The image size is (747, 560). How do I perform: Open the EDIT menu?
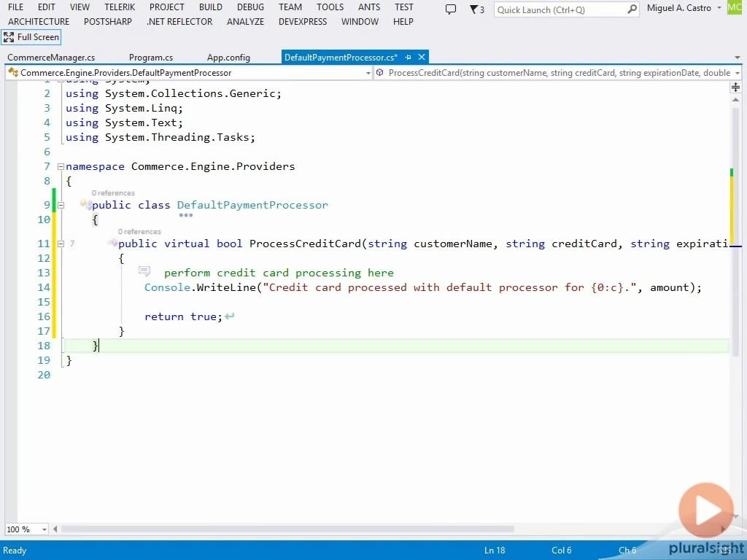pyautogui.click(x=46, y=7)
